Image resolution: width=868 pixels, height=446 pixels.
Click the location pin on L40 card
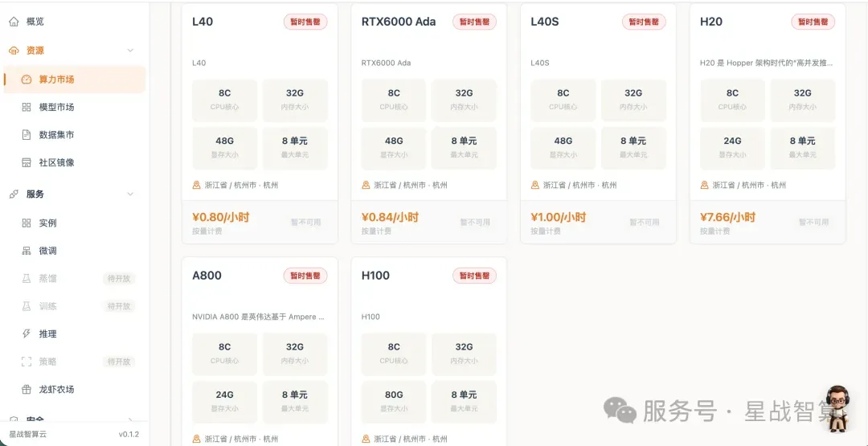[x=197, y=185]
